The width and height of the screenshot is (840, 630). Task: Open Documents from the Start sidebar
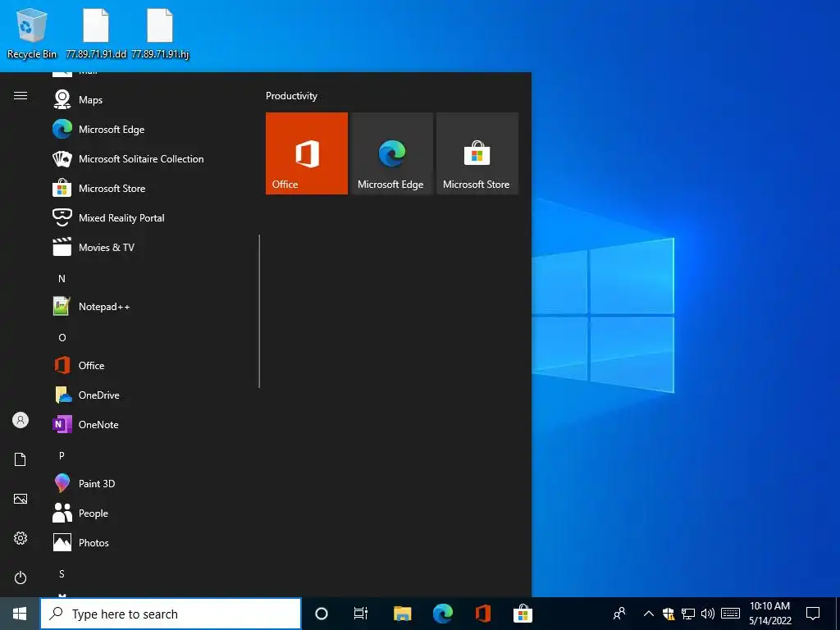click(21, 459)
